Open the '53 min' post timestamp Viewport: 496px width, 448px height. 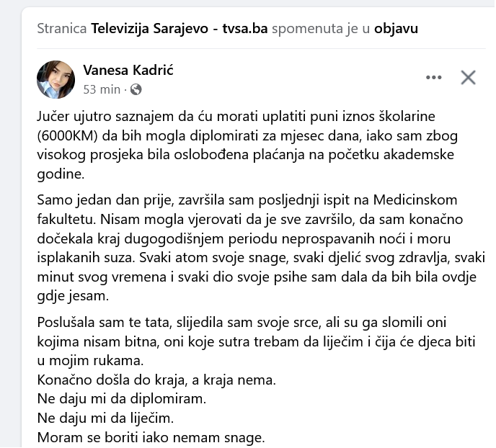tap(102, 89)
